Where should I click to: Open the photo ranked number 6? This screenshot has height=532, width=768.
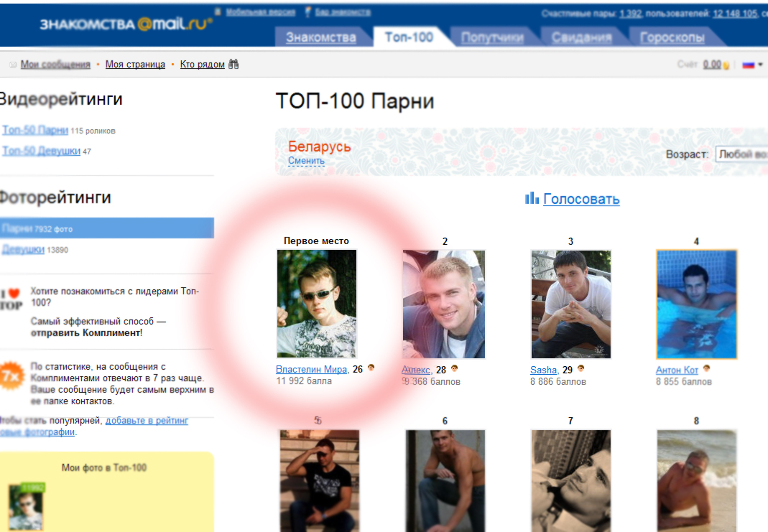coord(445,480)
